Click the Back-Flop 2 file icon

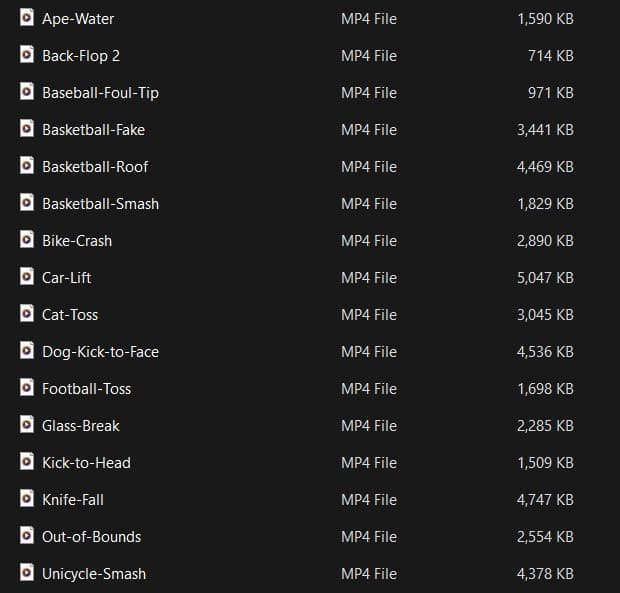(x=27, y=55)
